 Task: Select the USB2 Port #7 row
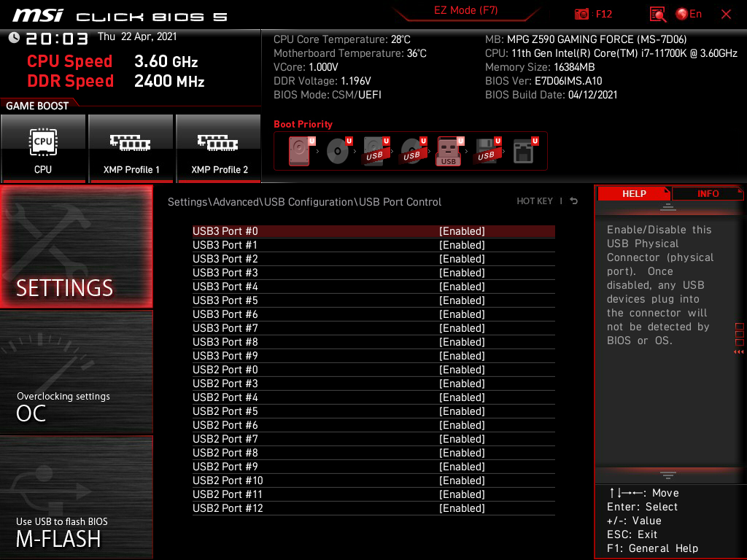click(373, 438)
